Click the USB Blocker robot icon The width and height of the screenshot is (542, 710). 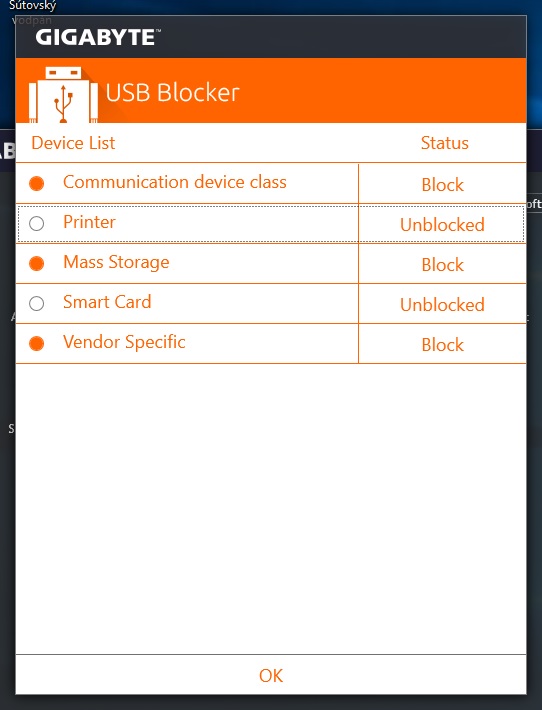pos(63,94)
